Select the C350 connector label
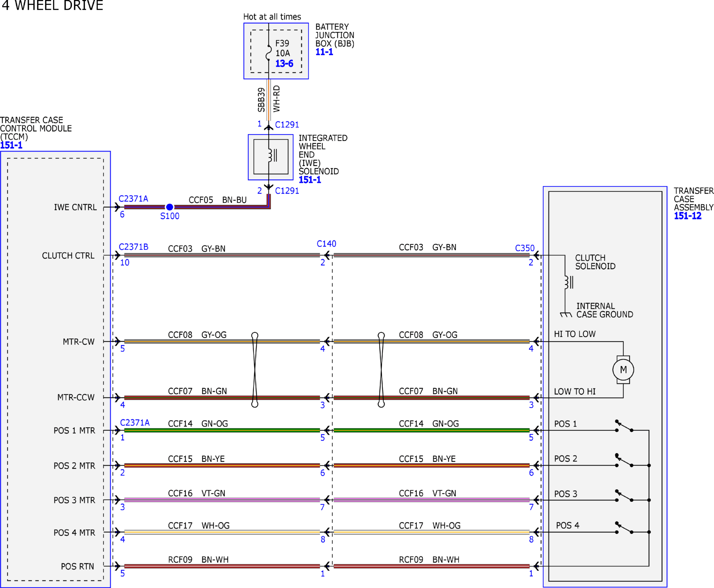714x588 pixels. 525,248
